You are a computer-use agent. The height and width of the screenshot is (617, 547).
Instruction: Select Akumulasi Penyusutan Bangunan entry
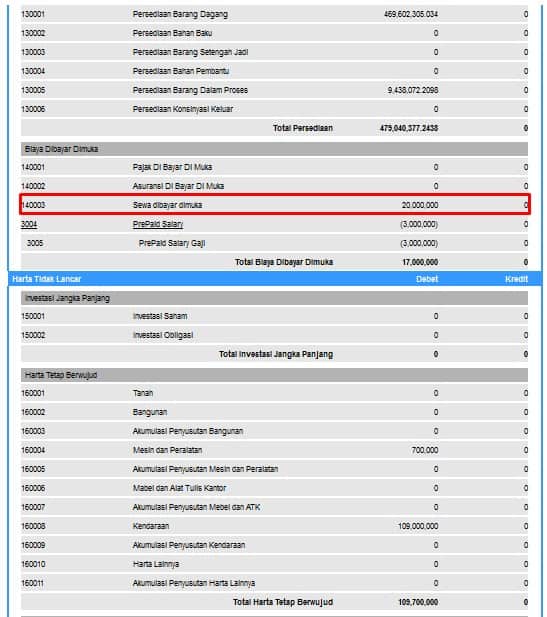pos(188,431)
